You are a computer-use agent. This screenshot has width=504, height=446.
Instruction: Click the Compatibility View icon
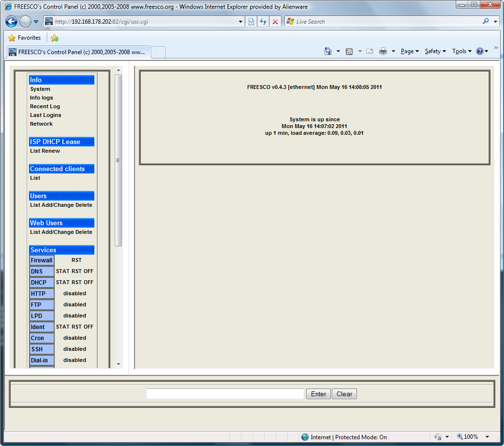click(x=251, y=22)
